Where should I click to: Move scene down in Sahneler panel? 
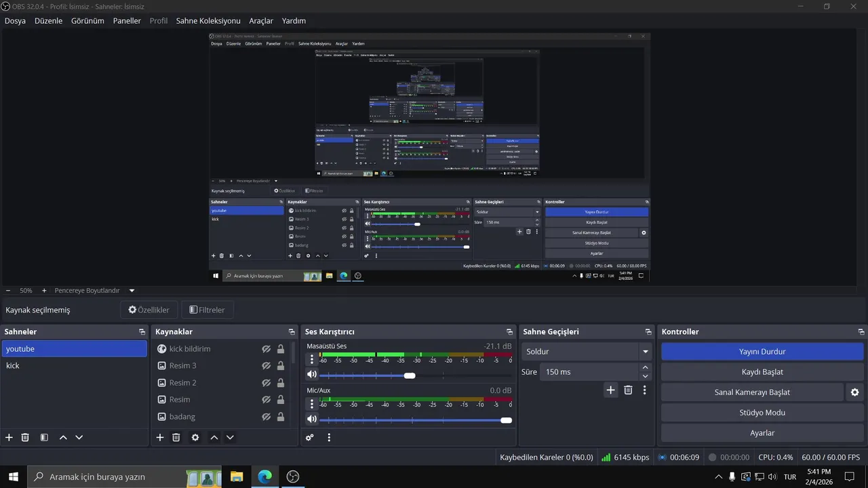click(79, 438)
